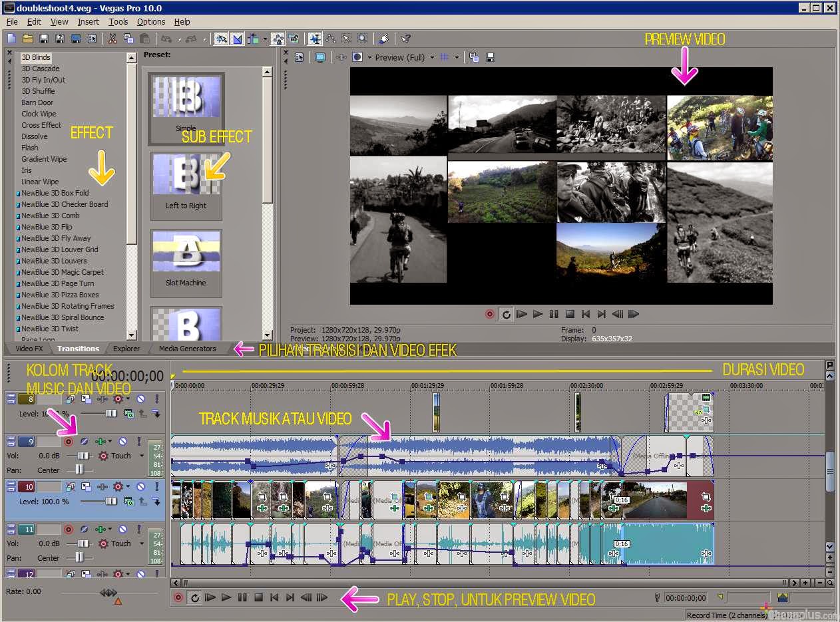This screenshot has height=622, width=840.
Task: Open Track FX on track 8
Action: [x=102, y=399]
